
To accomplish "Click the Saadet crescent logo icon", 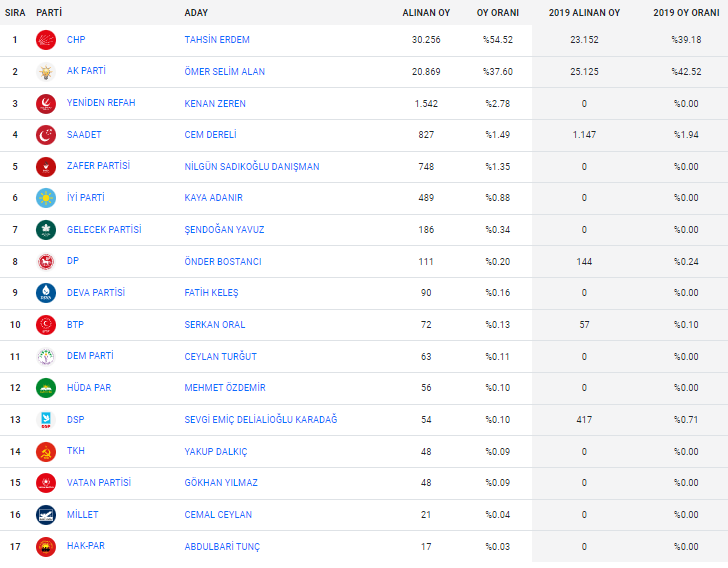I will [x=46, y=135].
